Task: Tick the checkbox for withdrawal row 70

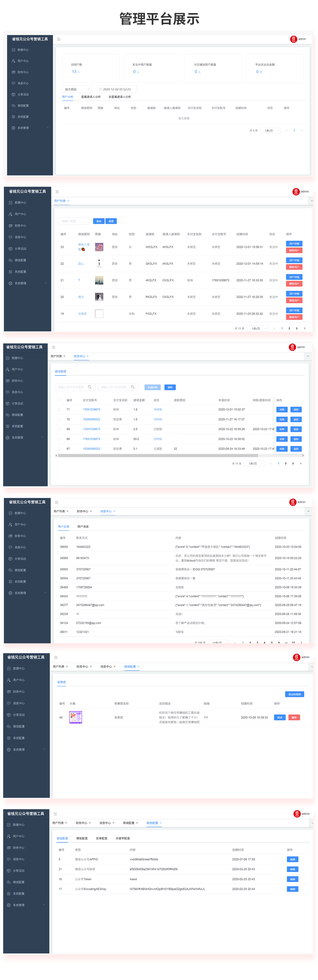Action: click(x=59, y=419)
